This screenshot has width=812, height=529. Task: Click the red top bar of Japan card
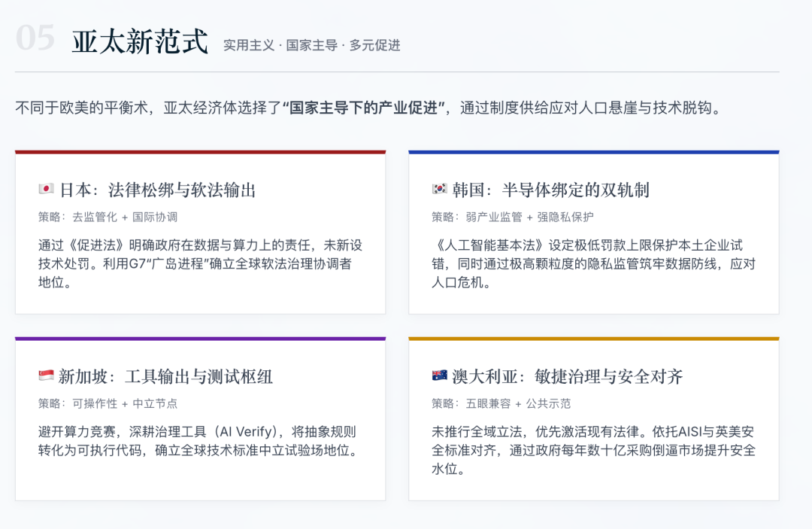click(200, 152)
